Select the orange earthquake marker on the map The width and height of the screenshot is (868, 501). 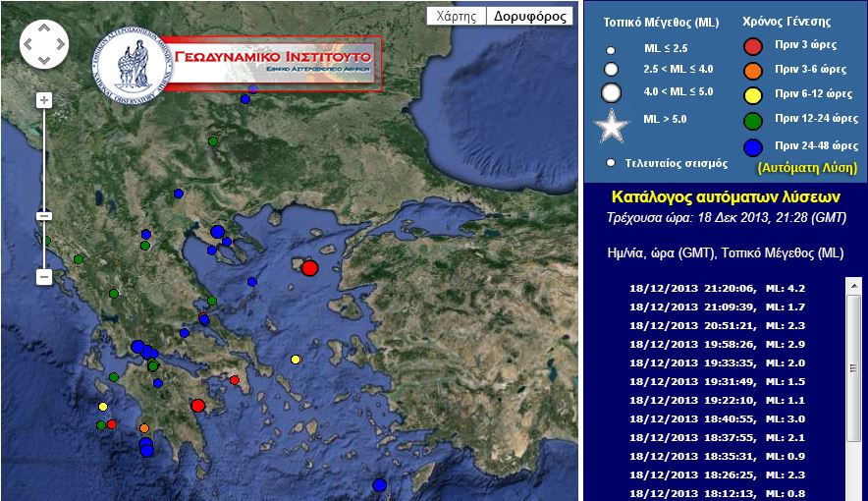tap(144, 428)
